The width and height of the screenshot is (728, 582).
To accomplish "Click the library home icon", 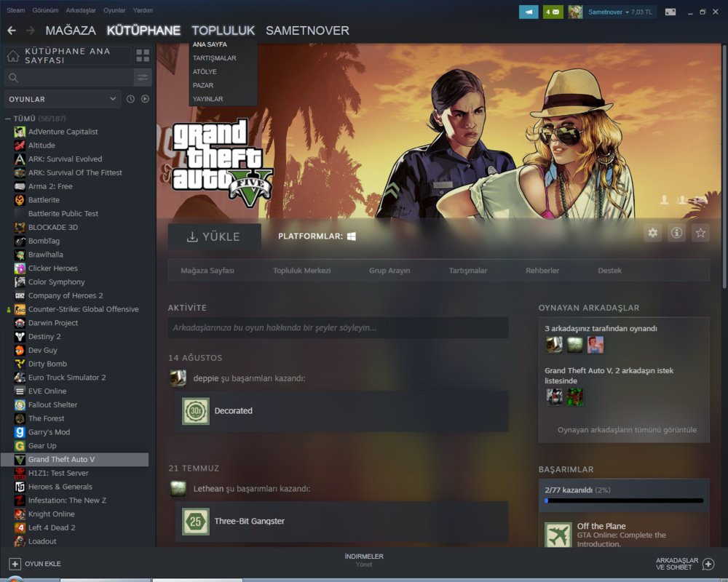I will [13, 56].
